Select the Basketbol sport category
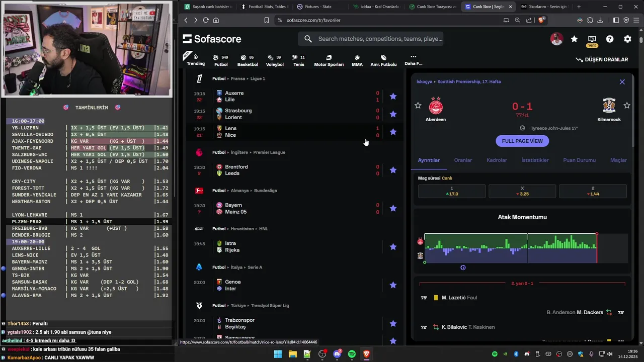The image size is (644, 362). pos(248,60)
